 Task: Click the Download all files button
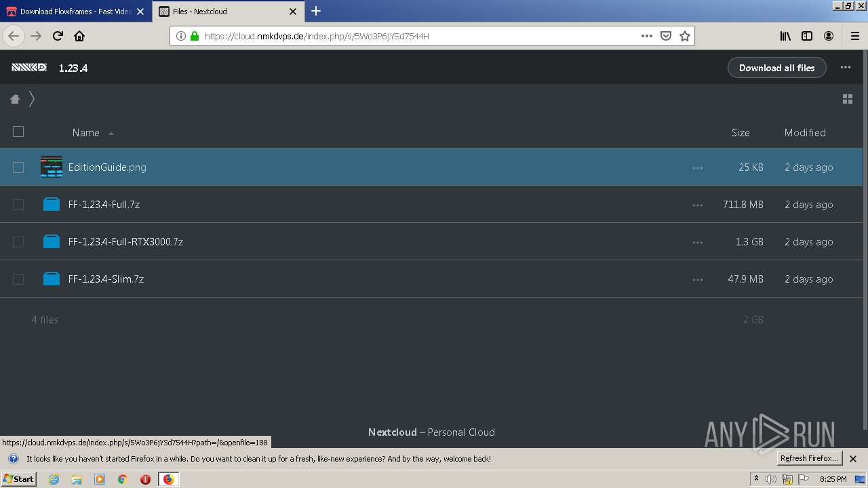776,67
